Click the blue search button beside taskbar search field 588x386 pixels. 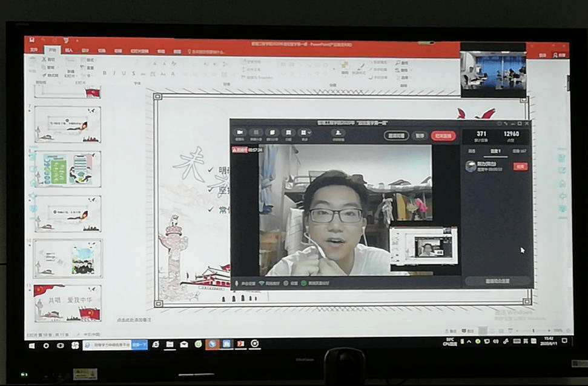tap(139, 345)
